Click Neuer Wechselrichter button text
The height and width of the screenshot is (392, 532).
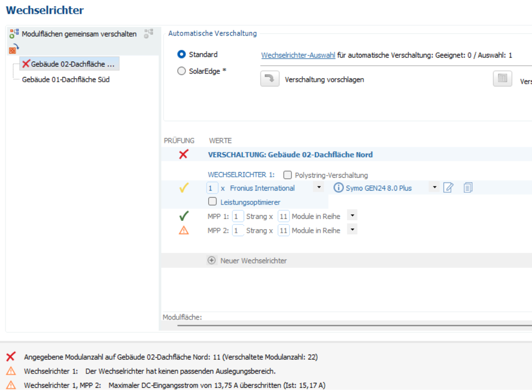(253, 261)
